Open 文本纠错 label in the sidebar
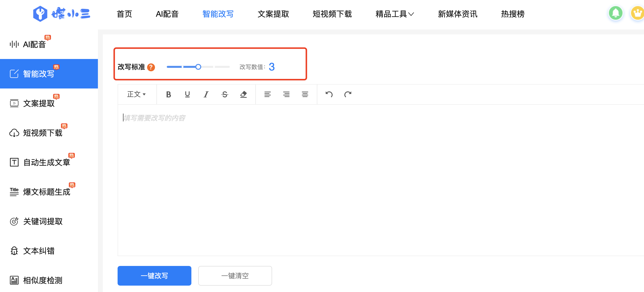The width and height of the screenshot is (644, 292). (39, 250)
